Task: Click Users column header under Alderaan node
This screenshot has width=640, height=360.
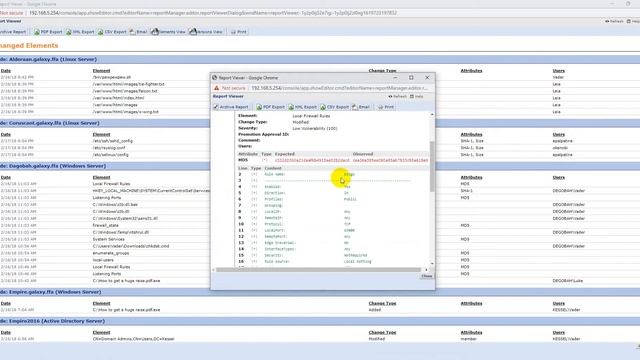Action: pyautogui.click(x=559, y=71)
